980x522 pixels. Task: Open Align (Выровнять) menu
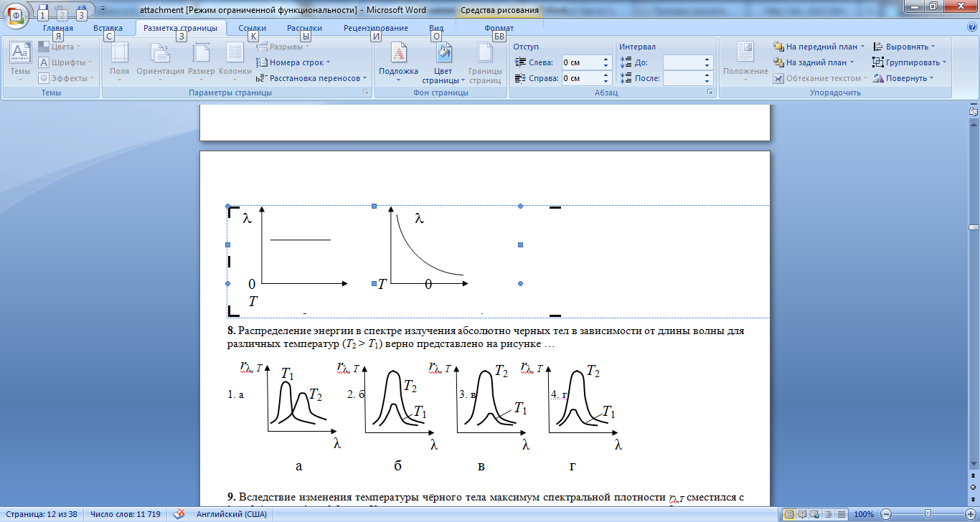905,47
